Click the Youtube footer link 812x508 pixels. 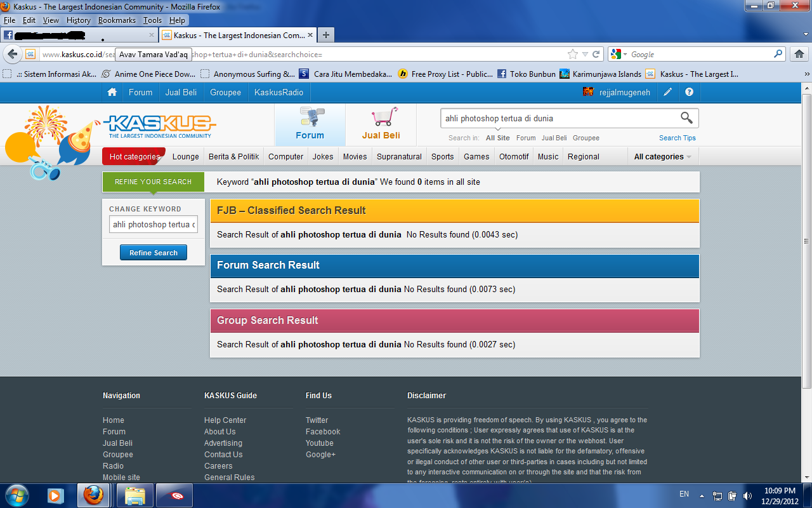pos(319,443)
